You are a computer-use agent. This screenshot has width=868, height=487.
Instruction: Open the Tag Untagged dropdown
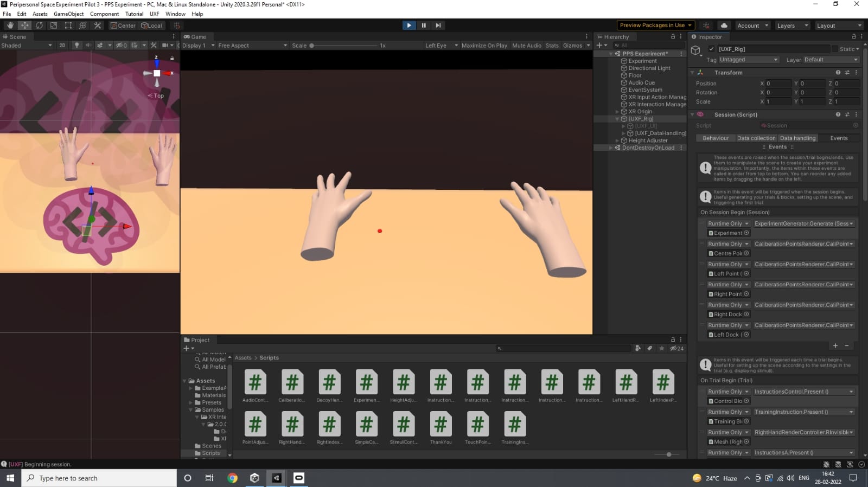pos(749,60)
